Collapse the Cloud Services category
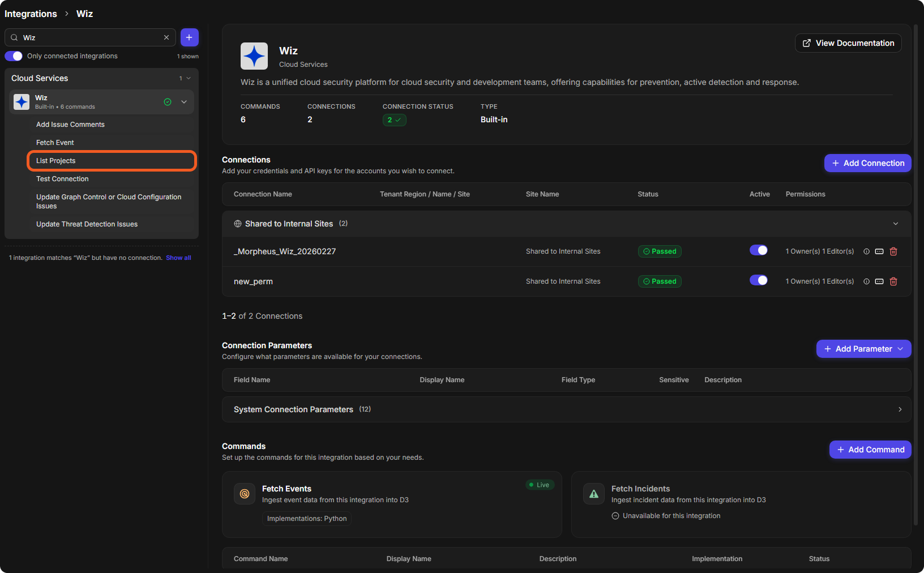Screen dimensions: 924x573 click(189, 78)
